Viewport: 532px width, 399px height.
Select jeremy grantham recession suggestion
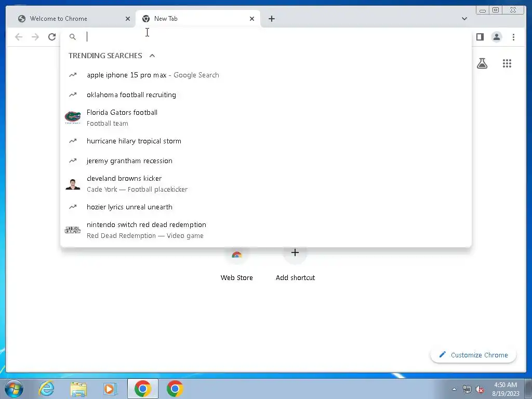tap(265, 161)
